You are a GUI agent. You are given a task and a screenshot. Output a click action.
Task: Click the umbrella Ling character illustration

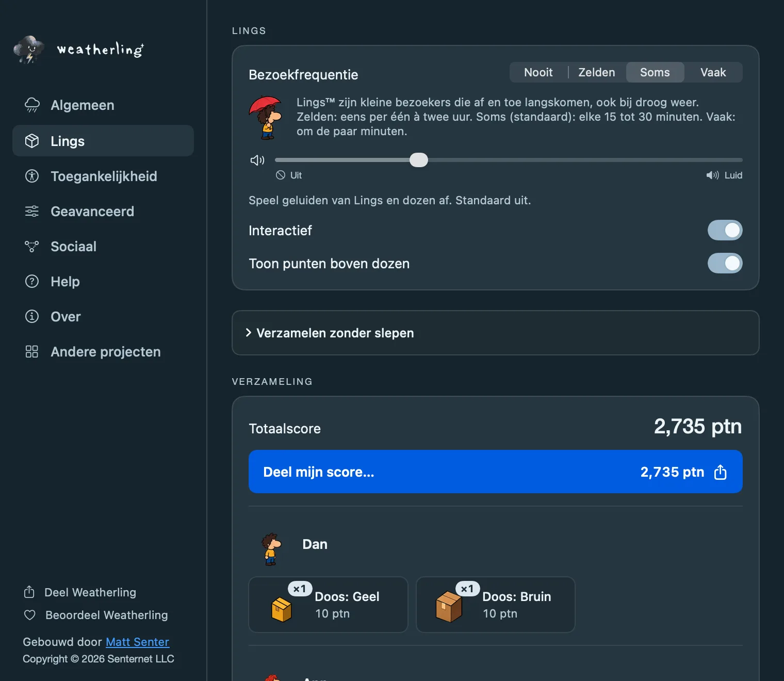(266, 118)
